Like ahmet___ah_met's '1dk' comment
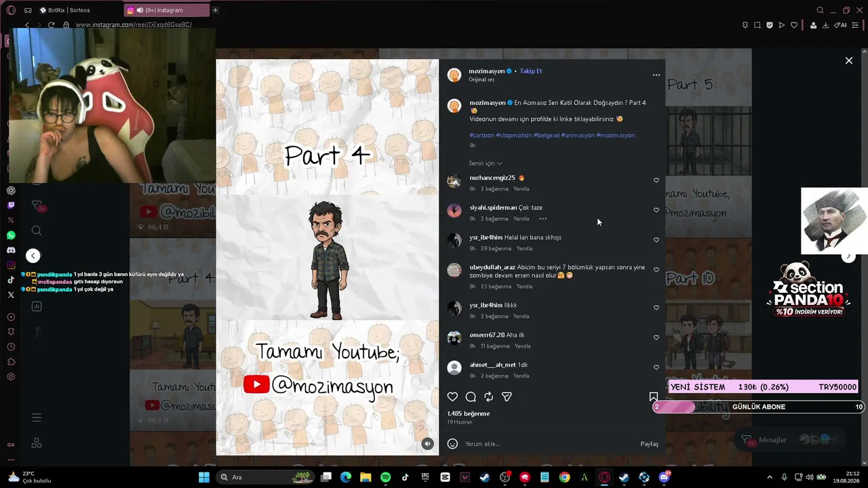The width and height of the screenshot is (868, 488). tap(656, 367)
